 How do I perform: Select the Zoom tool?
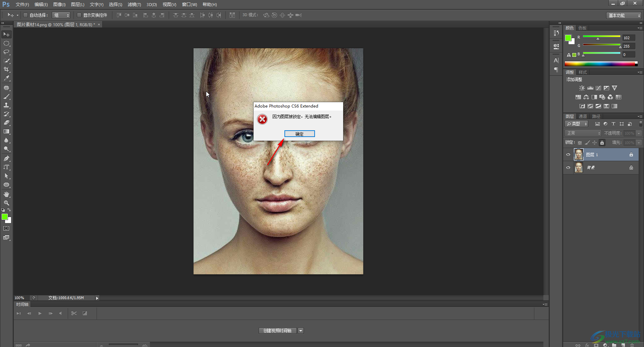coord(6,203)
